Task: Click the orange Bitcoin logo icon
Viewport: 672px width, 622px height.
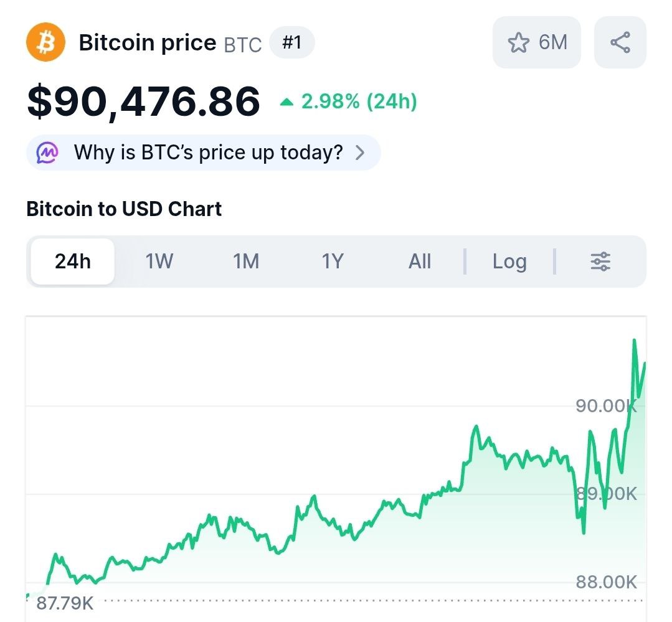Action: (x=45, y=42)
